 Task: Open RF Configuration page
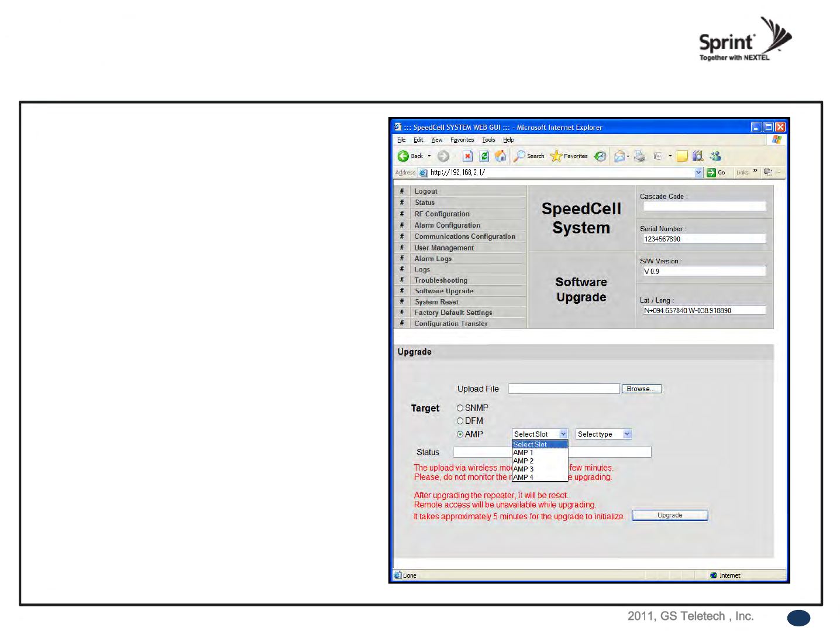[x=442, y=214]
